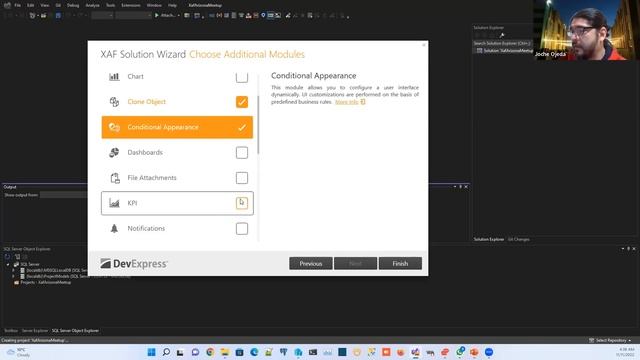Open the View menu

[45, 5]
